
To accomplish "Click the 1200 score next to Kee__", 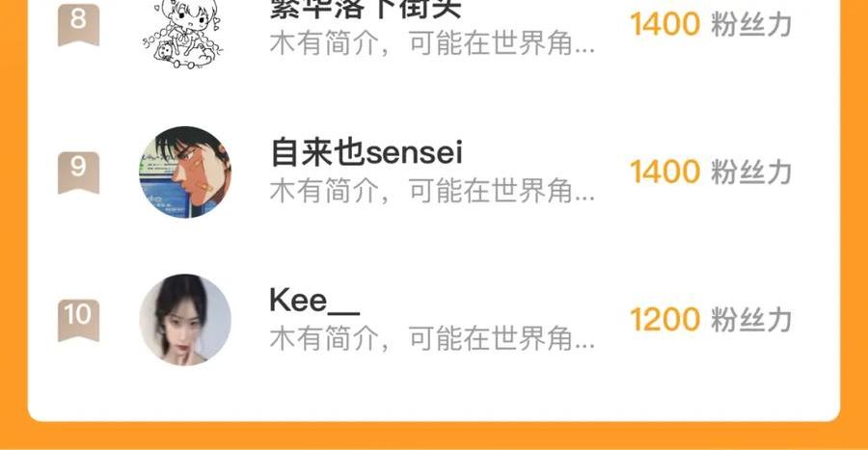I will click(665, 320).
